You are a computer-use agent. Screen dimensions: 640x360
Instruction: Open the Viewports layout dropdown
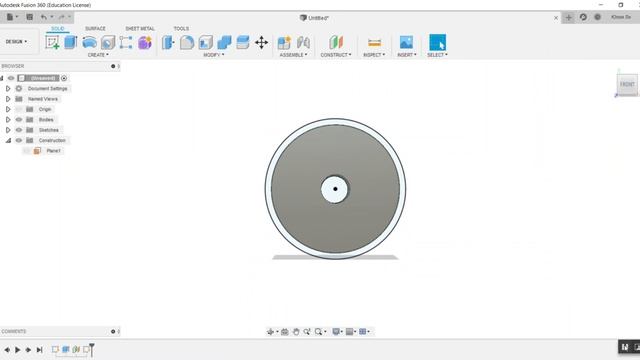[x=364, y=332]
